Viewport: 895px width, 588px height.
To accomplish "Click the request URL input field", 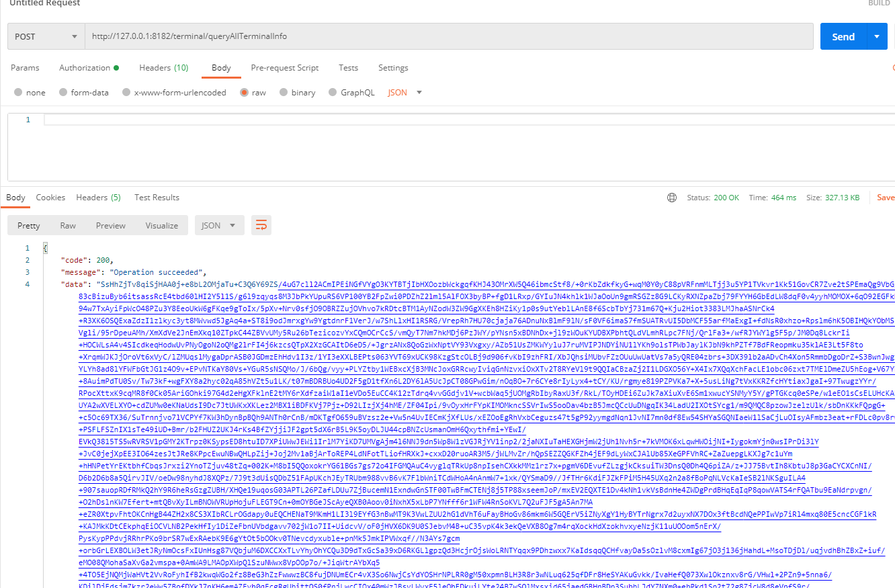I will (x=443, y=36).
